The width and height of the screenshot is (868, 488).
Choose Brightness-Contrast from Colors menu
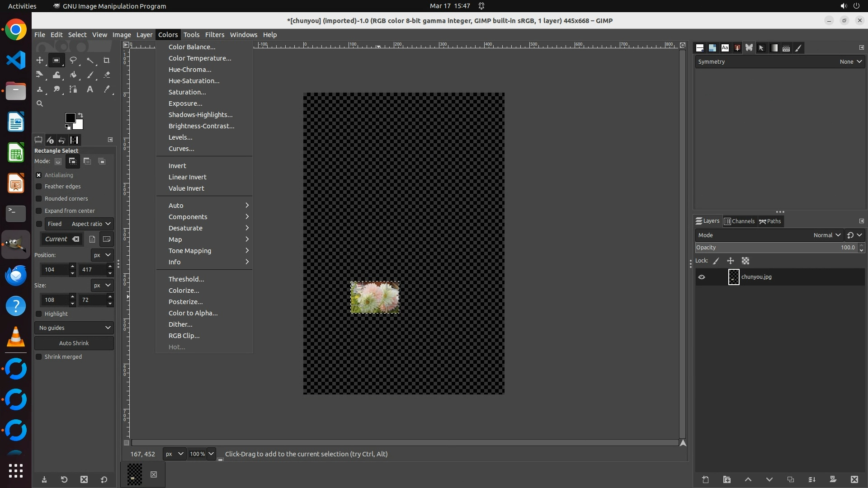201,126
